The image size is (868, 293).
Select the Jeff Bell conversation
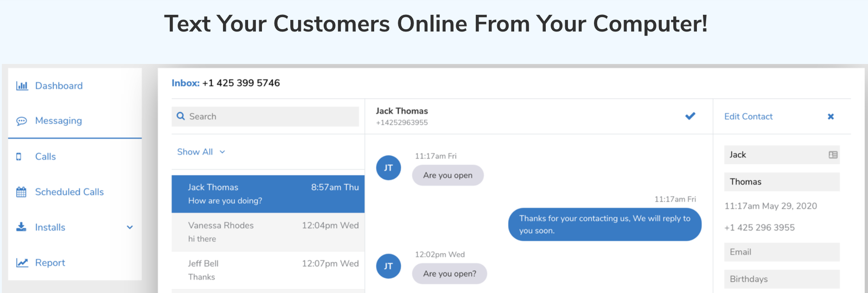(268, 270)
